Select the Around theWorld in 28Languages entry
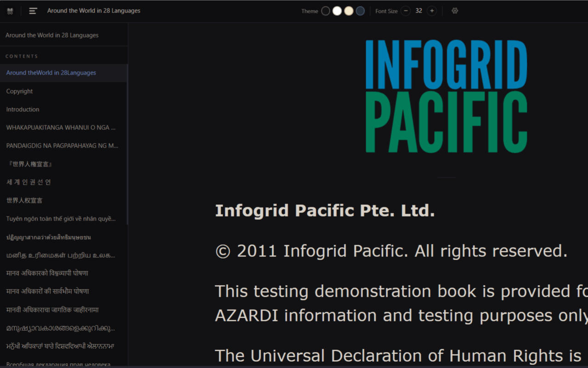The height and width of the screenshot is (368, 588). [x=51, y=73]
